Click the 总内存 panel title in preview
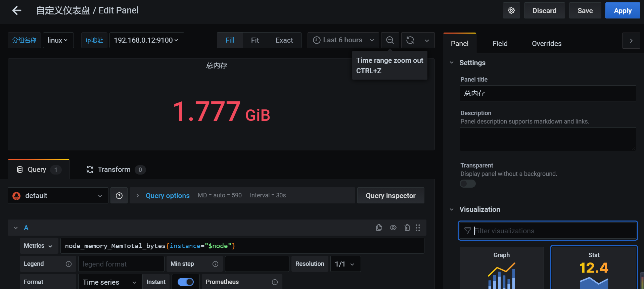This screenshot has width=644, height=289. (217, 65)
